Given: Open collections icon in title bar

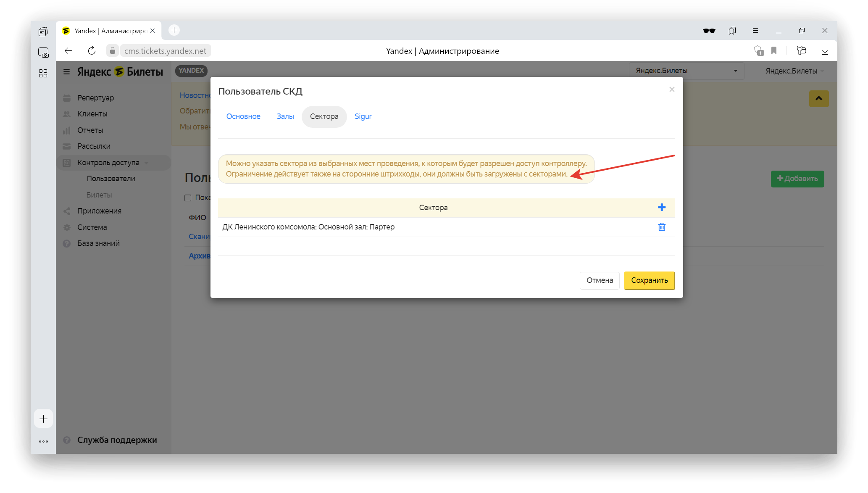Looking at the screenshot, I should point(732,31).
